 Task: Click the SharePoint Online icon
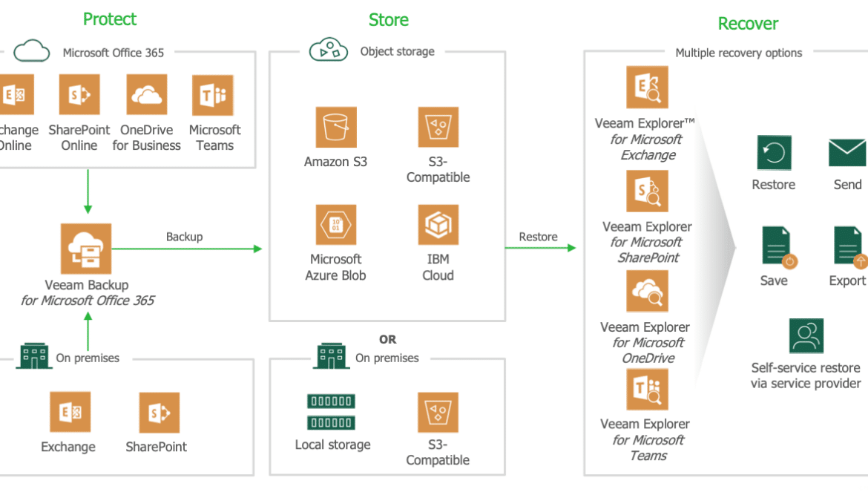pos(79,95)
